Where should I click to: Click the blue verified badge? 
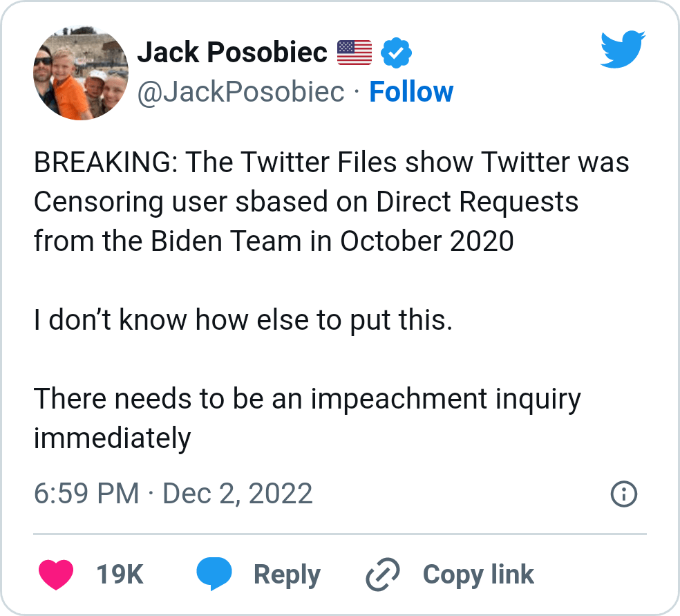point(397,53)
